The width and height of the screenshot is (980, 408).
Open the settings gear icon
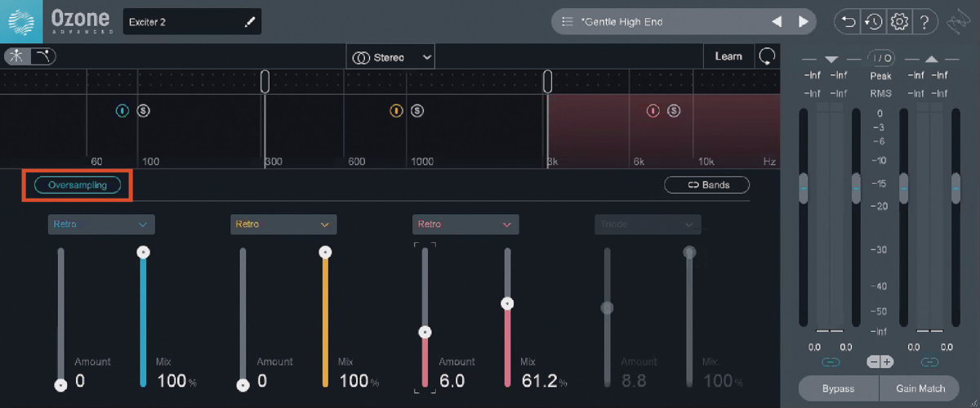[x=899, y=22]
